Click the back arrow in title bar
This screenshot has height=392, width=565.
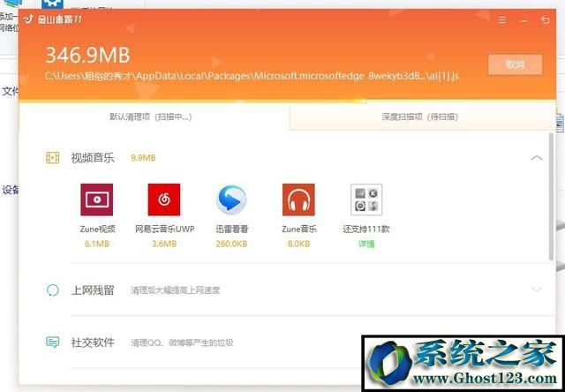pos(546,19)
